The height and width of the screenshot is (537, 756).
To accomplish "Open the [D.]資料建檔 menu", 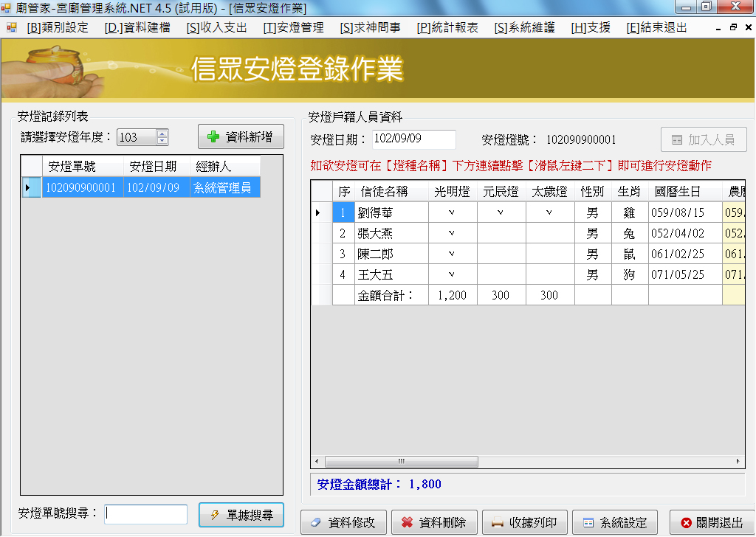I will point(137,28).
